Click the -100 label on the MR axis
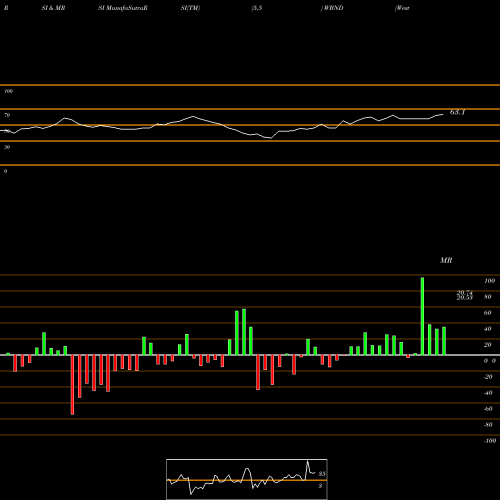Image resolution: width=500 pixels, height=500 pixels. [x=490, y=441]
